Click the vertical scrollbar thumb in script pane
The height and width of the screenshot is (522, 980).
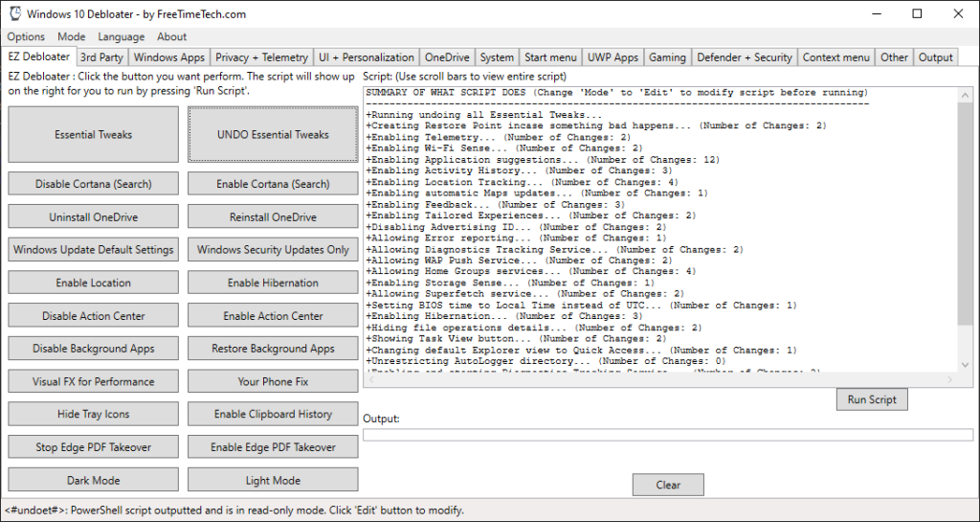965,214
